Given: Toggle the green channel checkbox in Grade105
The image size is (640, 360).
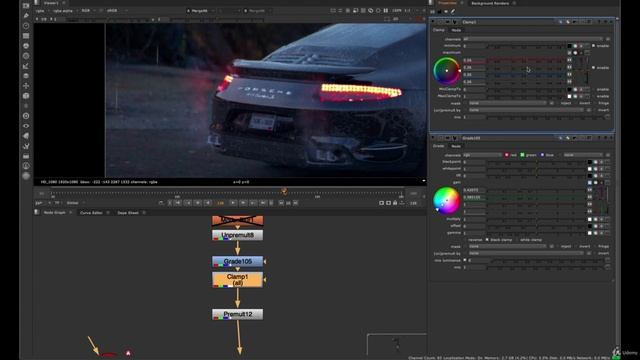Looking at the screenshot, I should tap(522, 155).
